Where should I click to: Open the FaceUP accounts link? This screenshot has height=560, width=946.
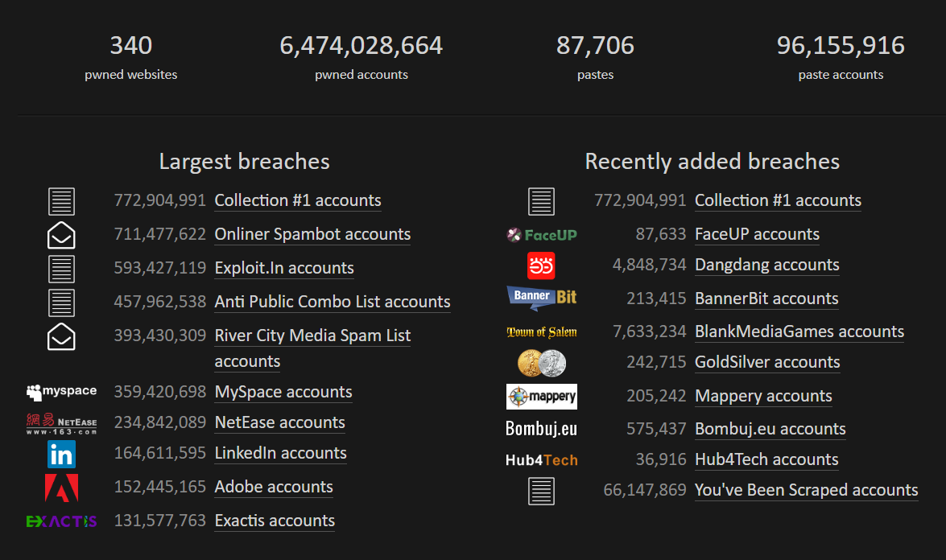[x=757, y=234]
